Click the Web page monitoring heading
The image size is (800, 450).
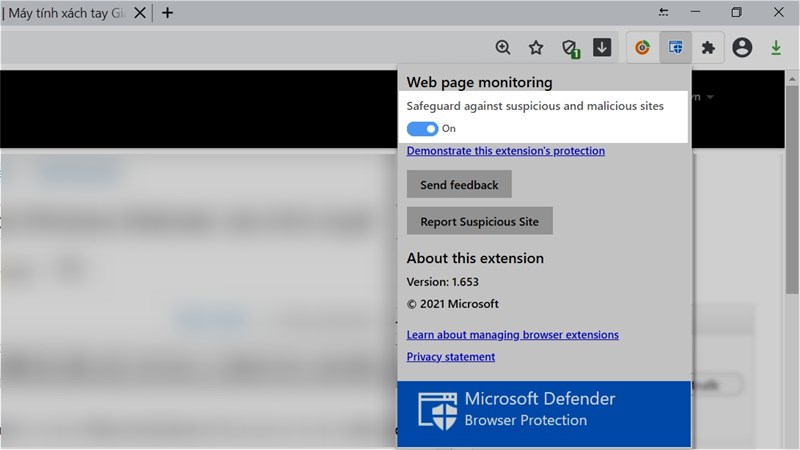point(480,82)
